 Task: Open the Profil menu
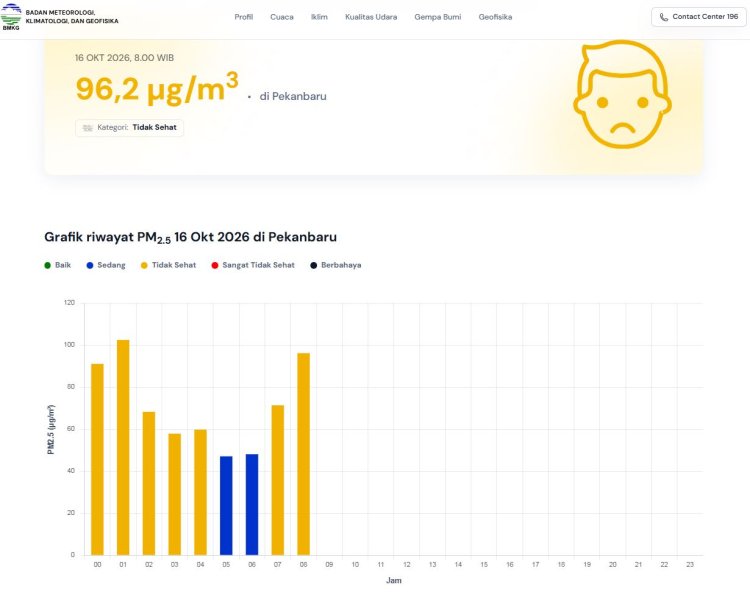[x=243, y=17]
